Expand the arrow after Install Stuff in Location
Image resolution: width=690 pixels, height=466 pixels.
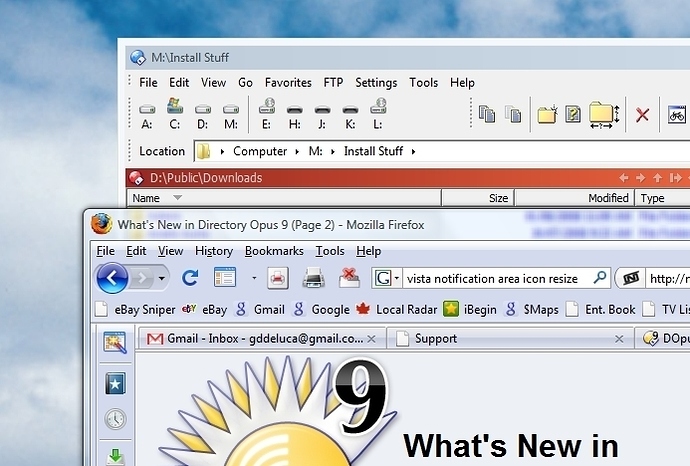click(x=413, y=152)
